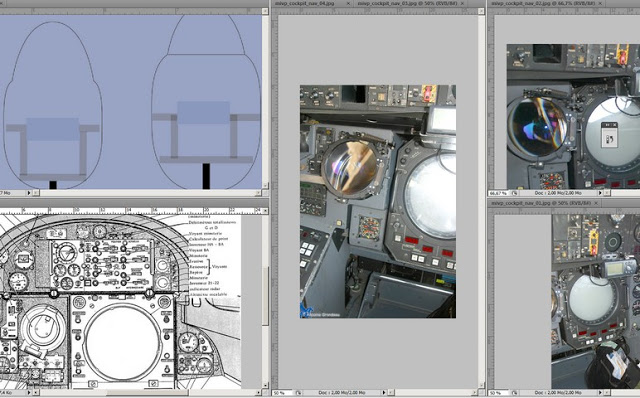The image size is (640, 398).
Task: Open status bar info arrow in center document
Action: tap(384, 393)
